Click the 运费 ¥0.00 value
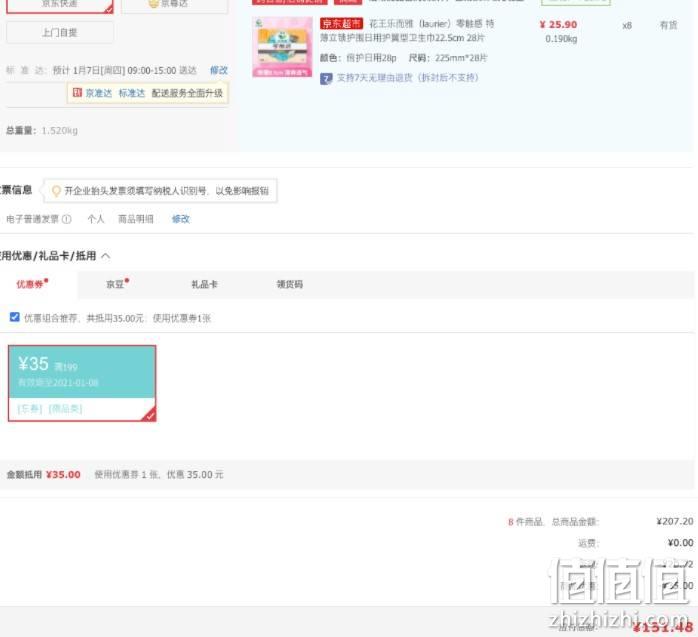This screenshot has height=637, width=698. (680, 543)
